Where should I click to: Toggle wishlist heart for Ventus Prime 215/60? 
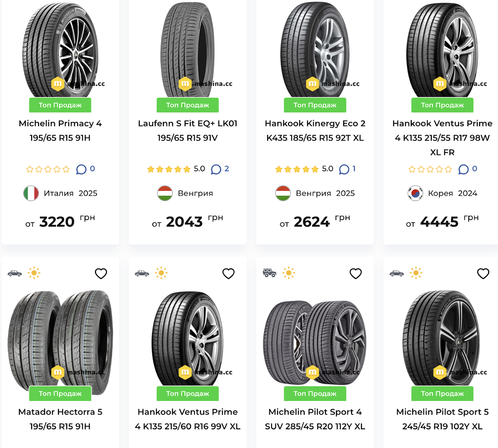coord(228,274)
